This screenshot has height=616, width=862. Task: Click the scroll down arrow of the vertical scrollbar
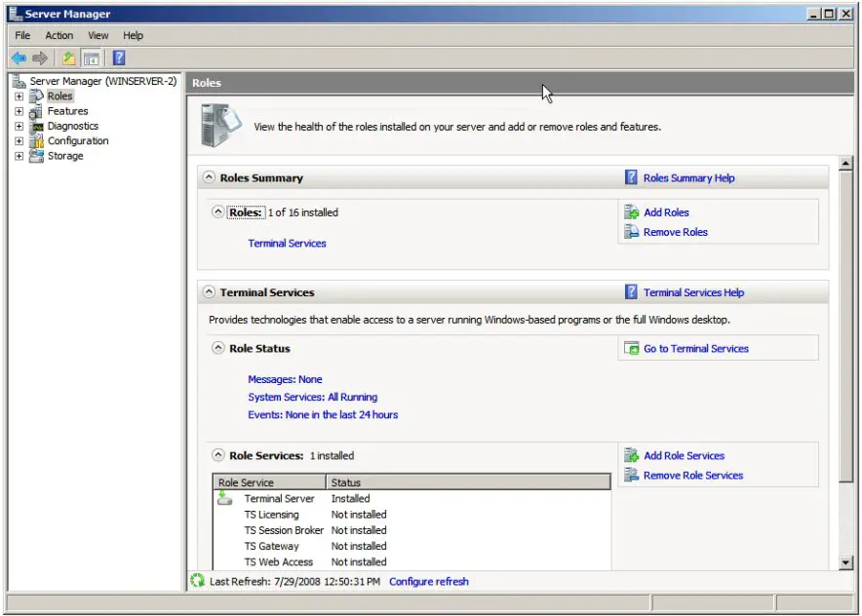(x=845, y=562)
